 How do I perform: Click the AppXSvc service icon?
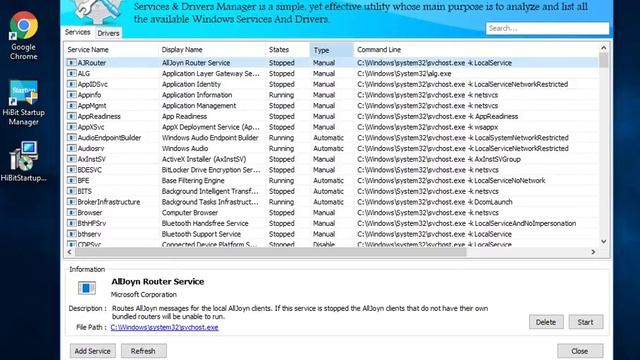click(x=71, y=127)
